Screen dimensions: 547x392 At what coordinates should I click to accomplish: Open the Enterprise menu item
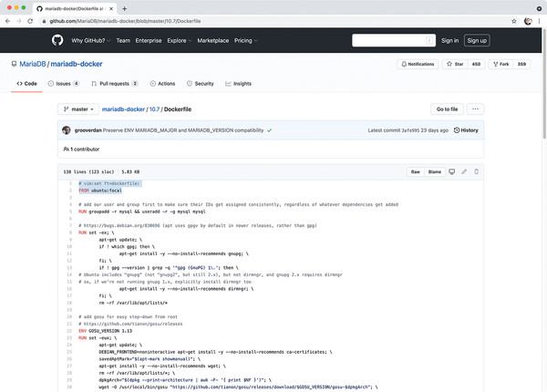[149, 40]
